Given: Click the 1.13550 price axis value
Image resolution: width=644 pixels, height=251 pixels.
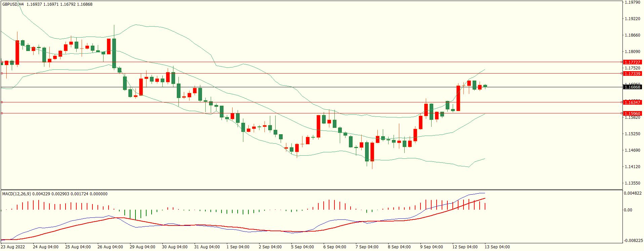Looking at the screenshot, I should pyautogui.click(x=632, y=183).
